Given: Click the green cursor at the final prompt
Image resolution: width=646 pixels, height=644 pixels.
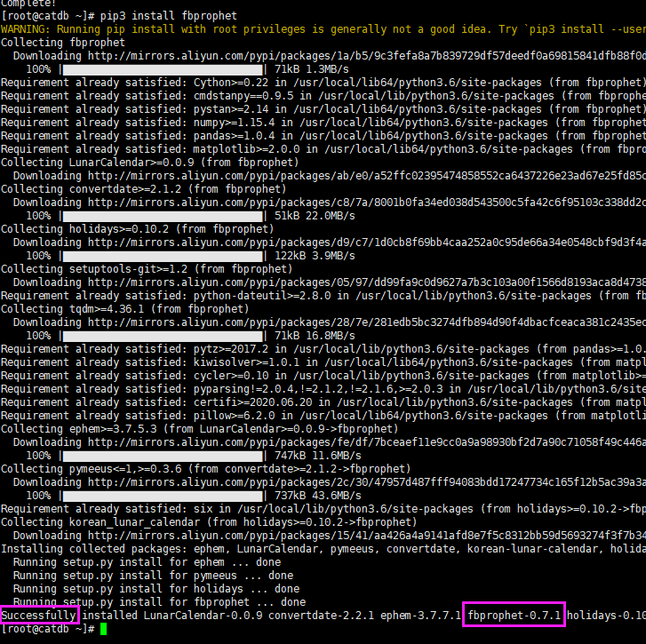Looking at the screenshot, I should [103, 629].
